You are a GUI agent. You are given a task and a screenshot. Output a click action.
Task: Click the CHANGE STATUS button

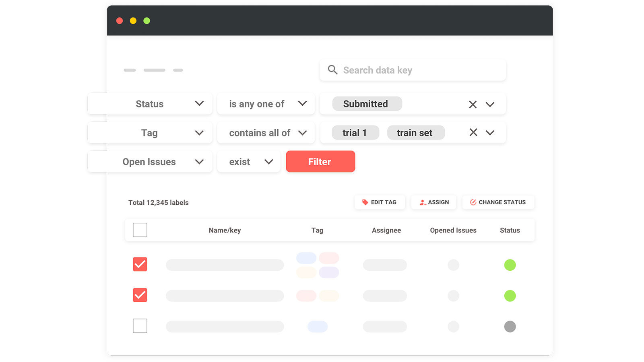click(498, 202)
